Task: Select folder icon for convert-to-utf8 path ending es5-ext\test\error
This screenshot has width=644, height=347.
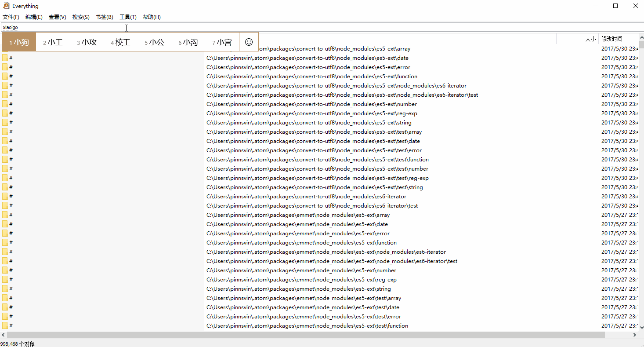Action: point(5,150)
